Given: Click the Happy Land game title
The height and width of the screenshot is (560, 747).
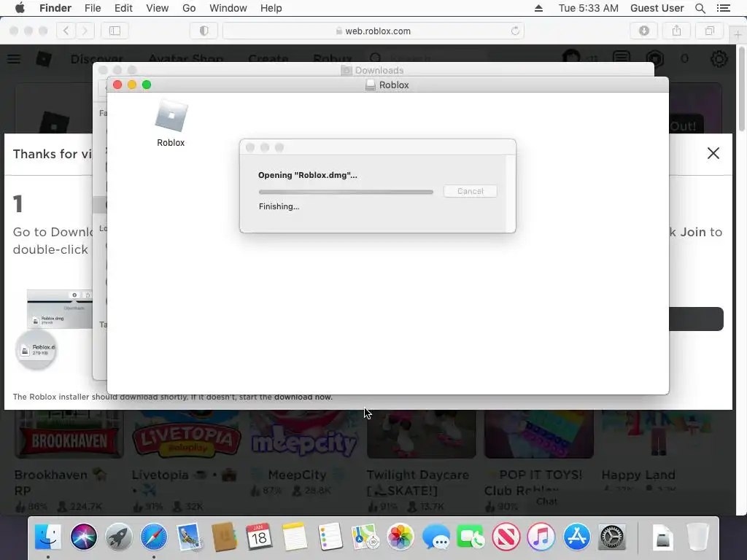Looking at the screenshot, I should [638, 475].
